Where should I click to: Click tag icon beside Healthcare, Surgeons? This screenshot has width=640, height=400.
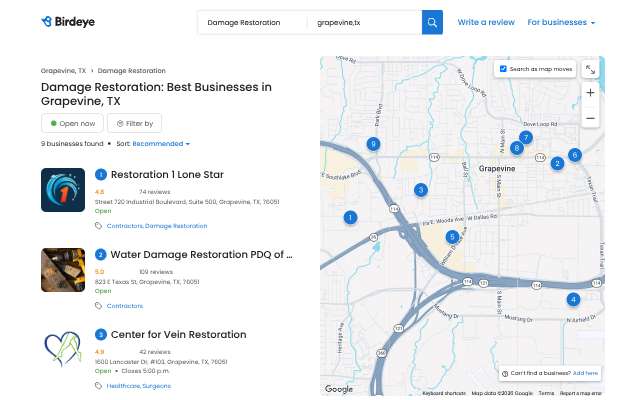(x=98, y=386)
